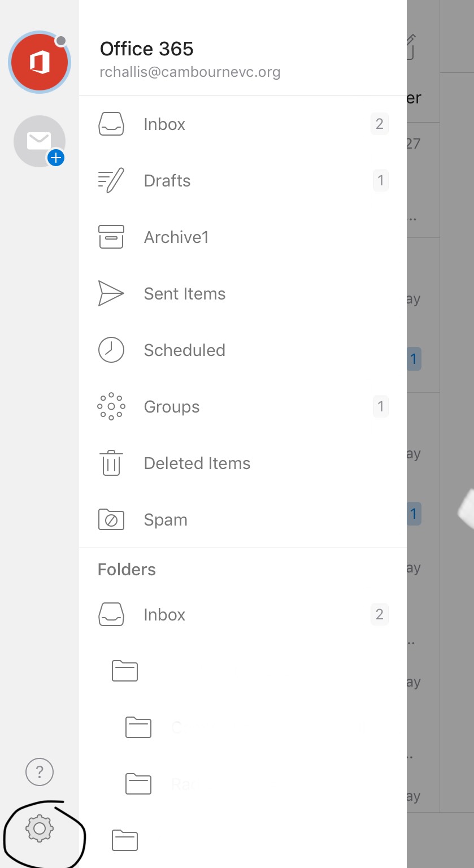Tap the count 2 beside Folders Inbox
474x868 pixels.
point(380,614)
